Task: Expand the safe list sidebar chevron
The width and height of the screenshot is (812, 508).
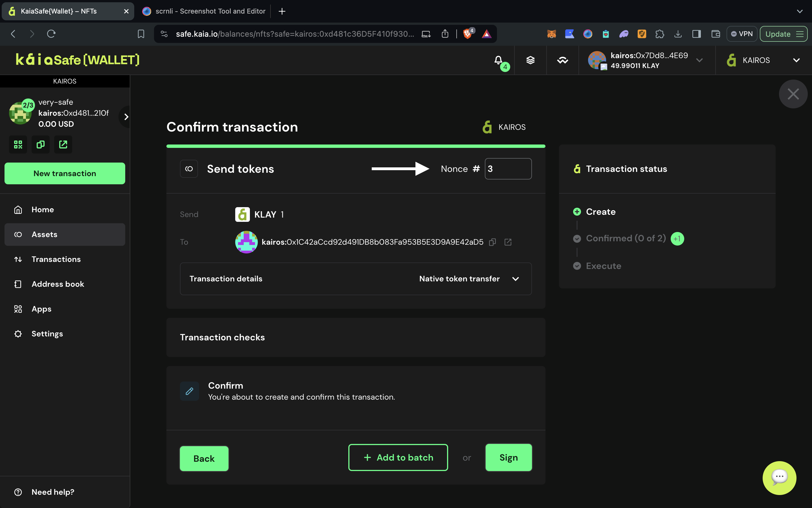Action: tap(126, 117)
